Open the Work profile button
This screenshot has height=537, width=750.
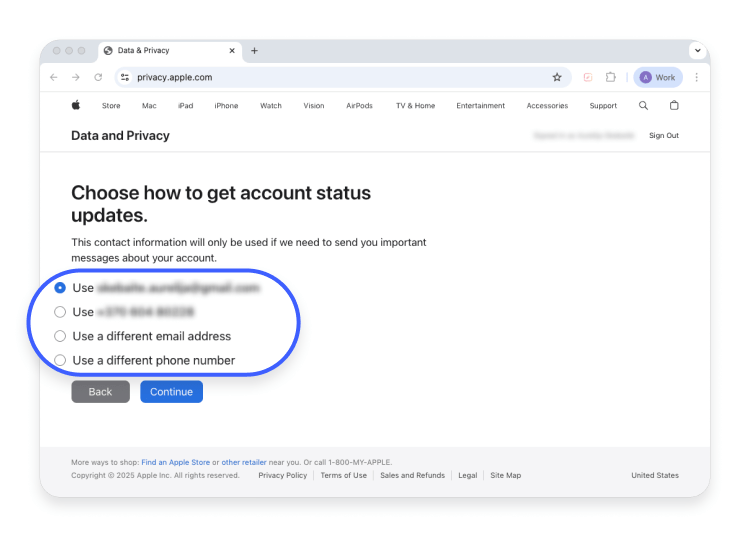(658, 77)
